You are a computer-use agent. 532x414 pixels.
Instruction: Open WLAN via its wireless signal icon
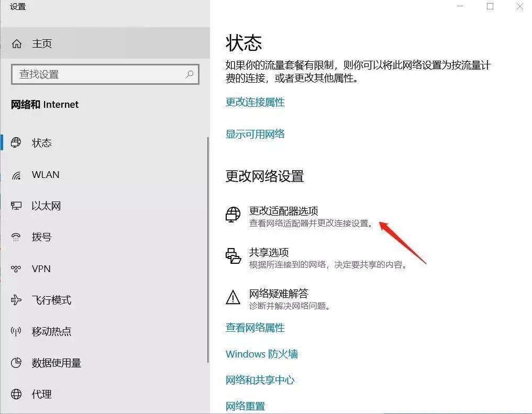[16, 175]
